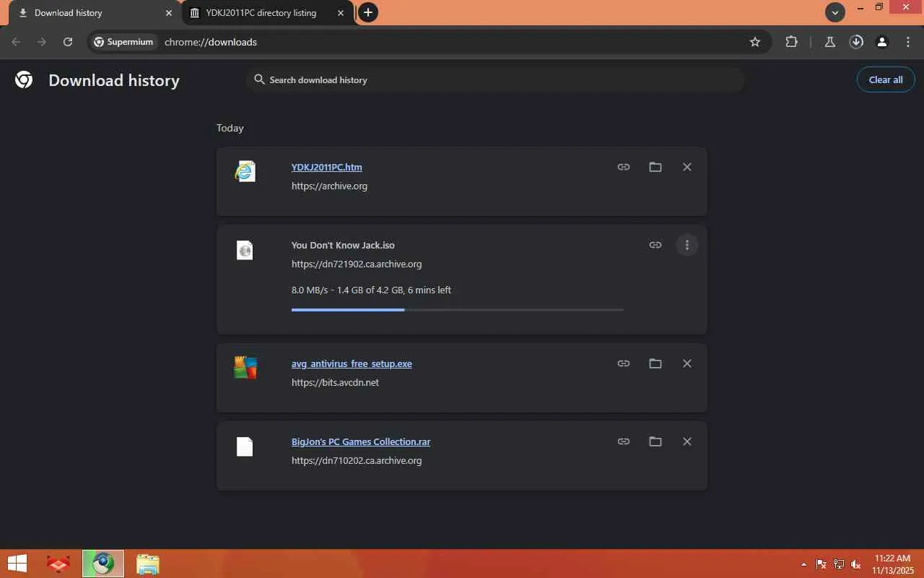Click the https://archive.org source text
This screenshot has height=578, width=924.
(329, 186)
